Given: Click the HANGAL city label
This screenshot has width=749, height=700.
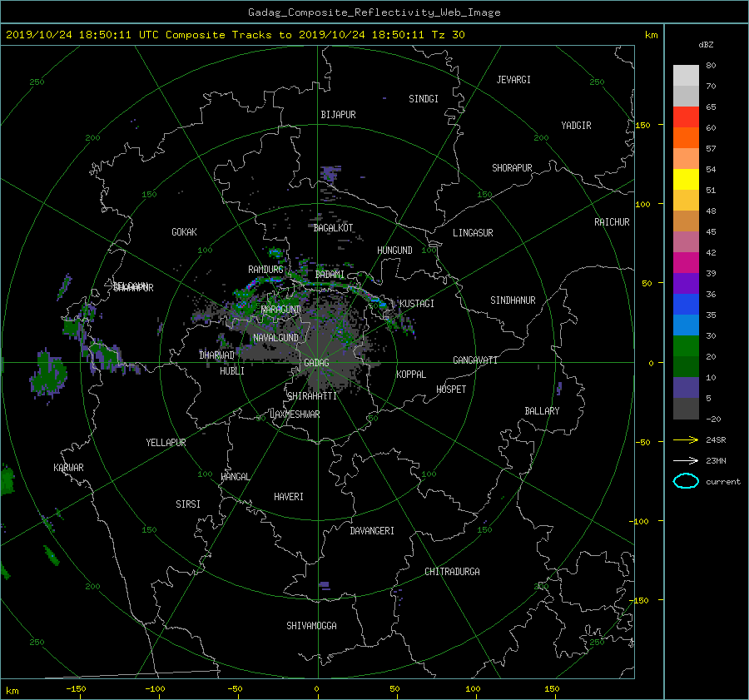Looking at the screenshot, I should pyautogui.click(x=235, y=477).
